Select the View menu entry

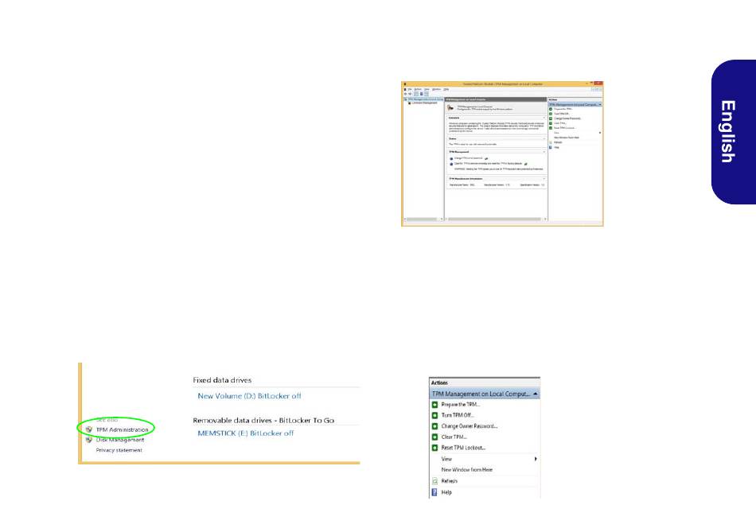[x=446, y=459]
